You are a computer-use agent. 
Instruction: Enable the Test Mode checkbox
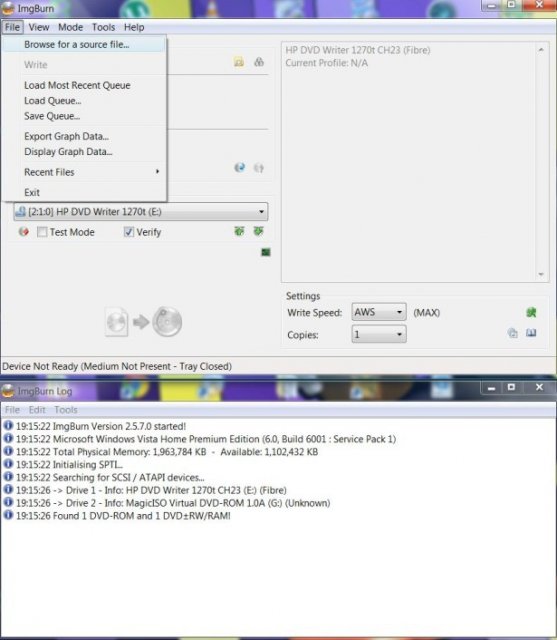pos(42,232)
